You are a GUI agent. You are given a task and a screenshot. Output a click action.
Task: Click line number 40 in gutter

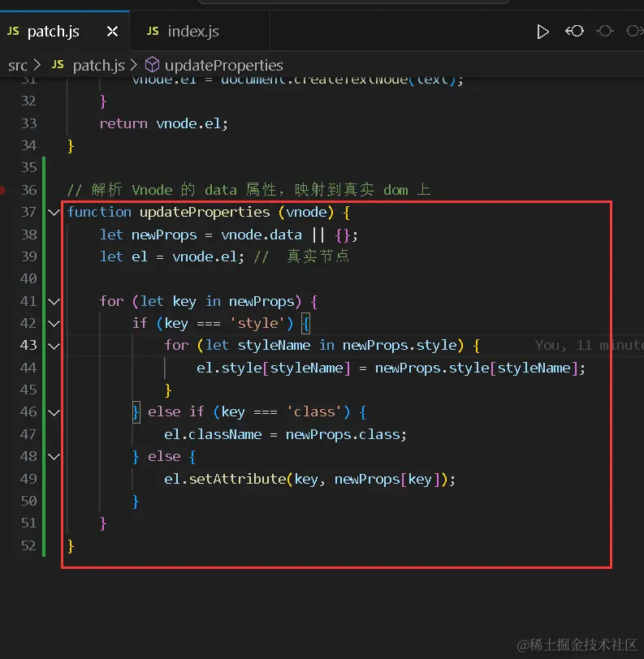28,278
